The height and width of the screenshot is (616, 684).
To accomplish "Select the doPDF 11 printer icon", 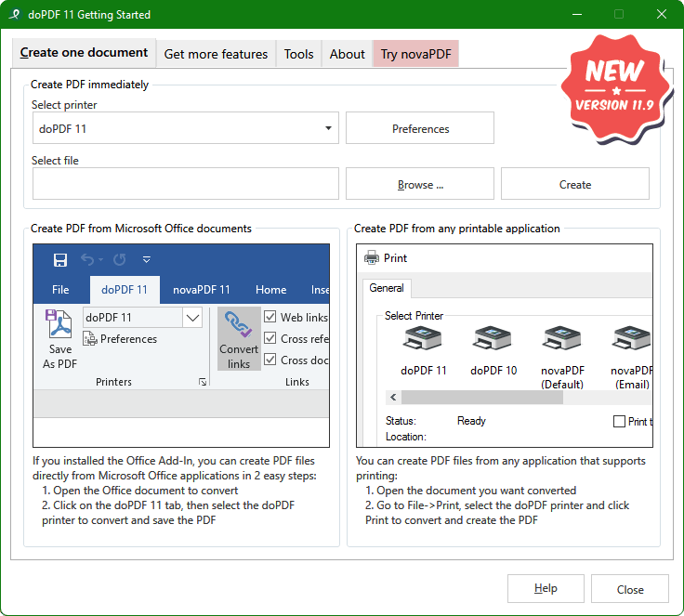I will point(424,341).
